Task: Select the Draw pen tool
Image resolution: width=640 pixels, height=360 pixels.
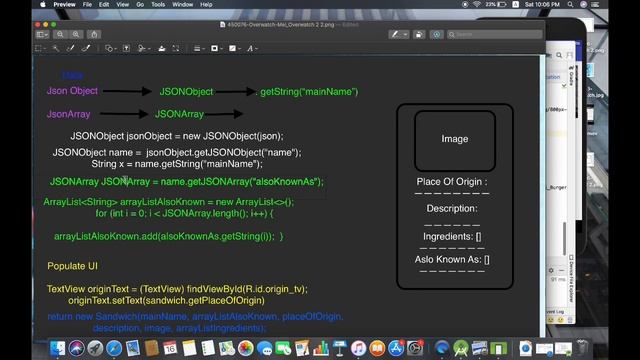Action: point(85,49)
